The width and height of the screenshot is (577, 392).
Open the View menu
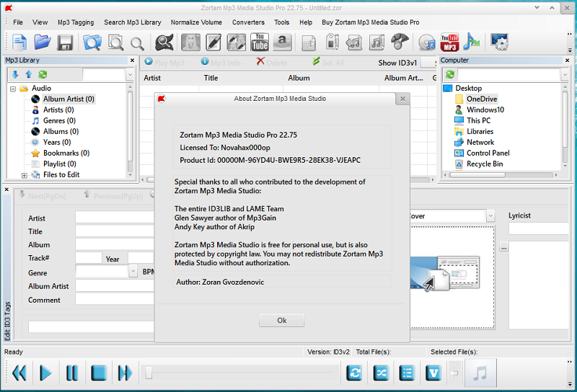40,22
